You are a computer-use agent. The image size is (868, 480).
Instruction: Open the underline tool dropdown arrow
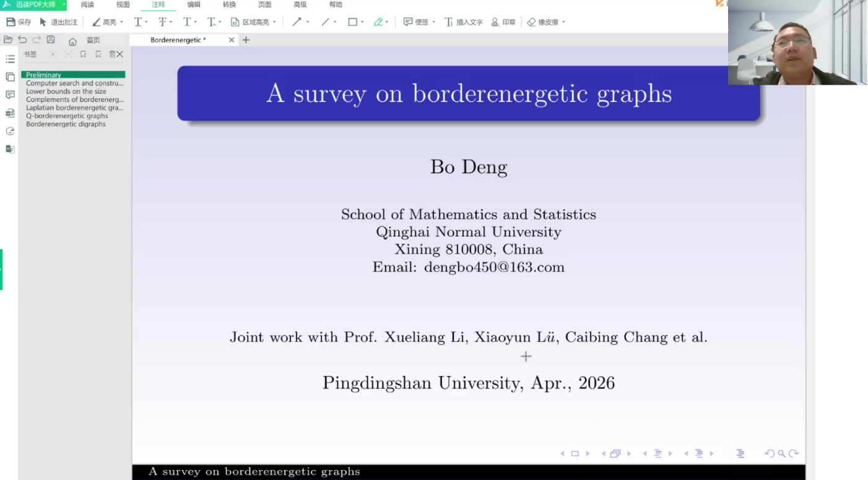195,22
